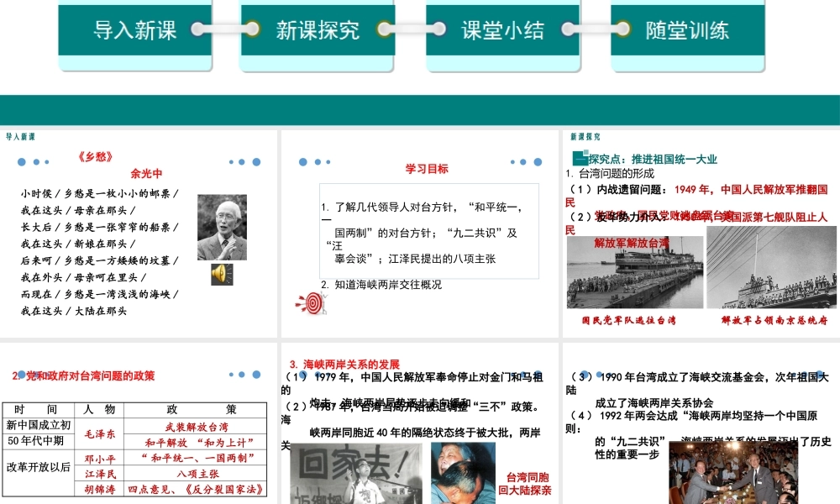840x504 pixels.
Task: Click the 台湾同胞回大陆探亲 caption
Action: coord(524,483)
